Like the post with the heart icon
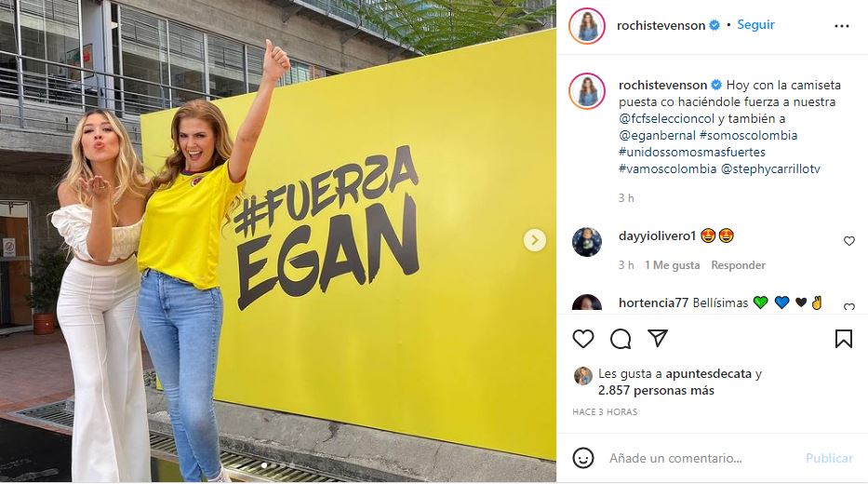This screenshot has width=868, height=484. coord(583,339)
